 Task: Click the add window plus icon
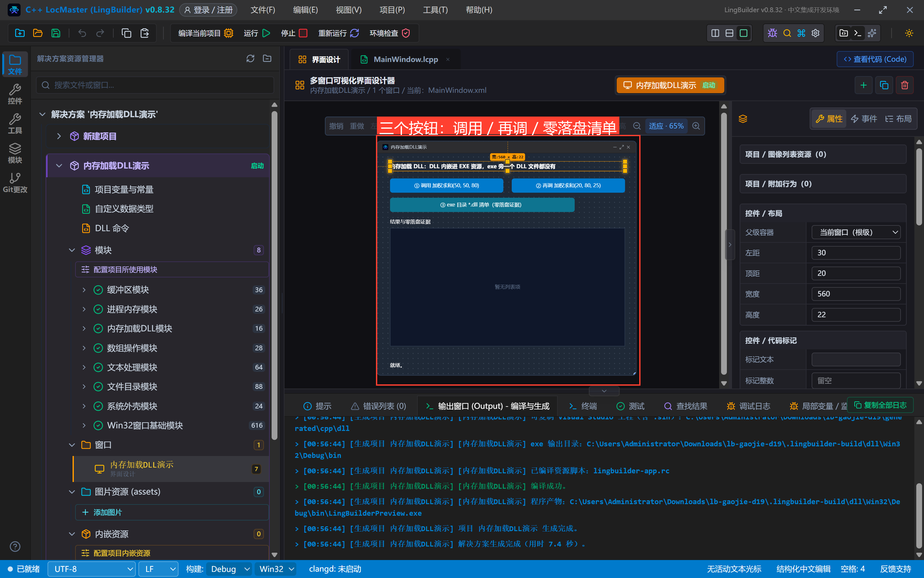coord(863,85)
